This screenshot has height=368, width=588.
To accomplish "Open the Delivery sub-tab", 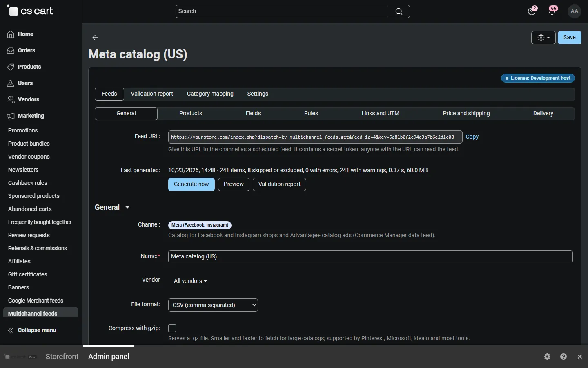I will [543, 114].
